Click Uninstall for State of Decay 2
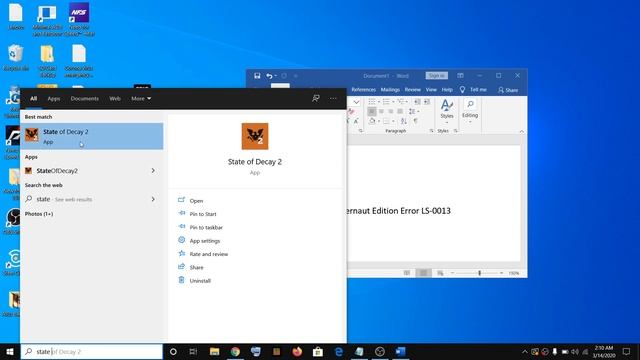The height and width of the screenshot is (360, 640). tap(200, 281)
